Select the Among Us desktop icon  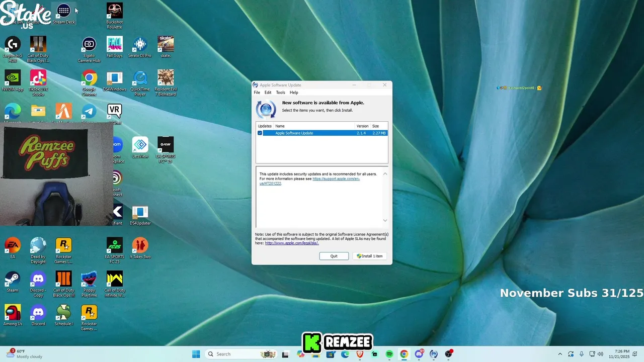coord(13,315)
